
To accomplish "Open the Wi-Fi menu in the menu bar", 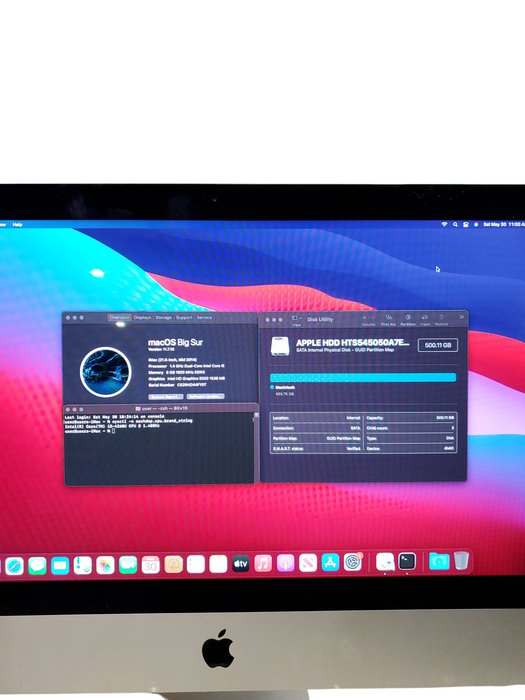I will tap(444, 225).
